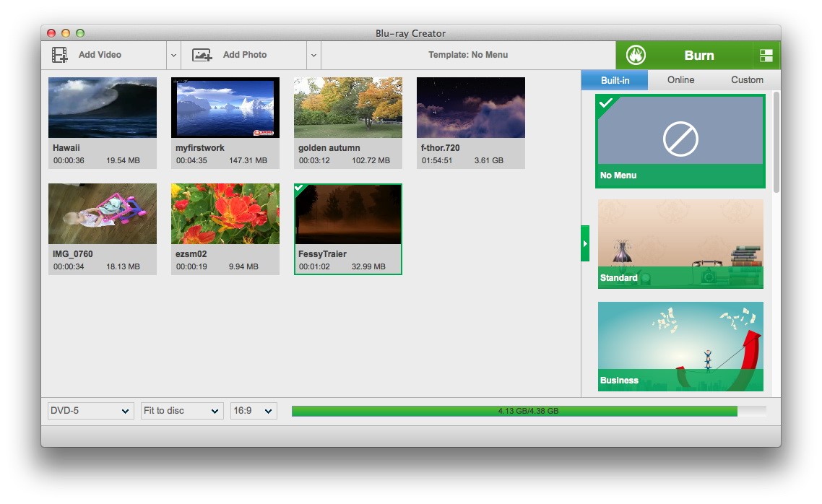Click the Burn button label
Image resolution: width=822 pixels, height=504 pixels.
[698, 56]
